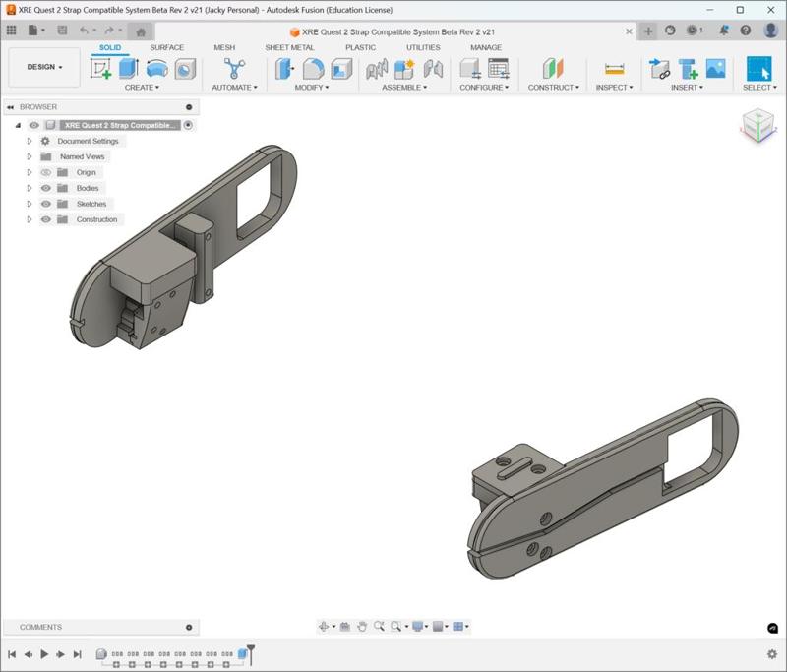787x672 pixels.
Task: Expand the Document Settings node
Action: 30,141
